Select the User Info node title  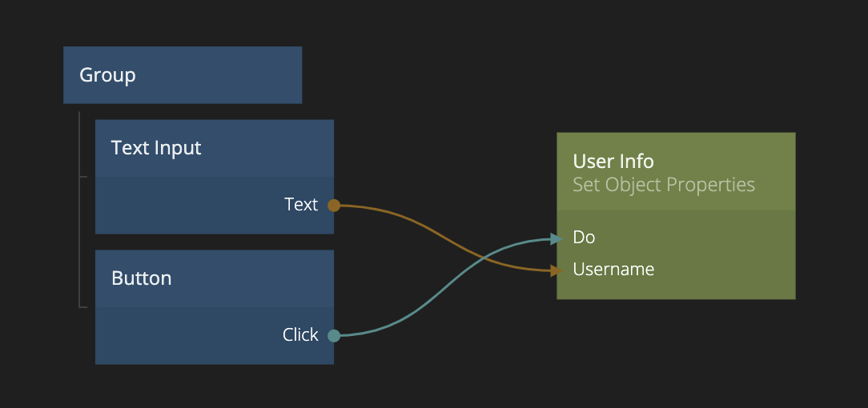(613, 162)
